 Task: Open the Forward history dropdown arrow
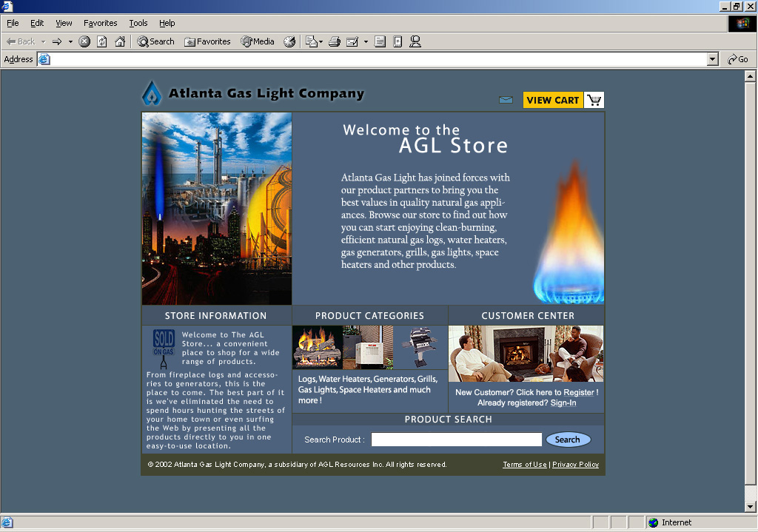(70, 41)
